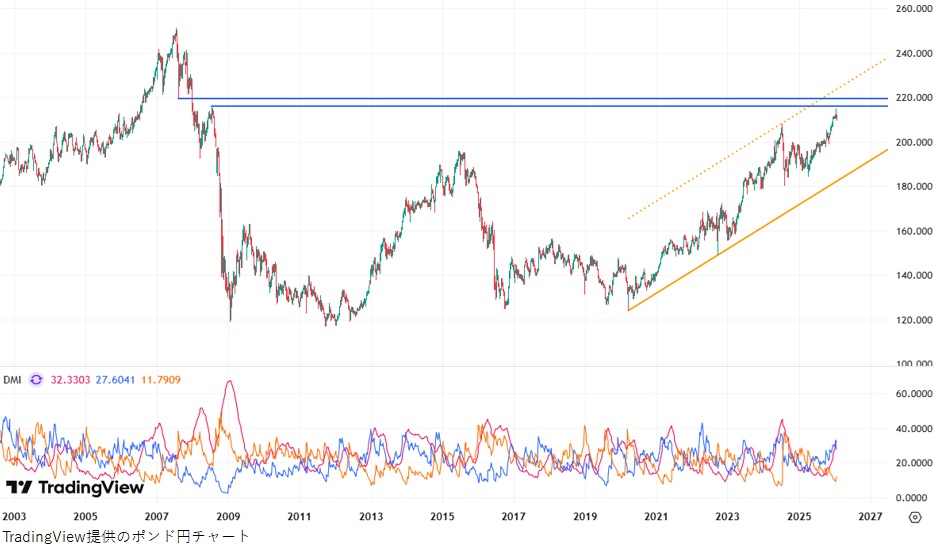Click the 2015 label on time axis
The width and height of the screenshot is (934, 550).
click(x=442, y=517)
